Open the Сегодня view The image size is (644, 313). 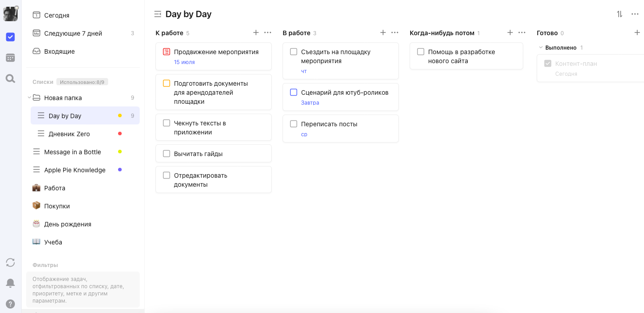tap(56, 15)
